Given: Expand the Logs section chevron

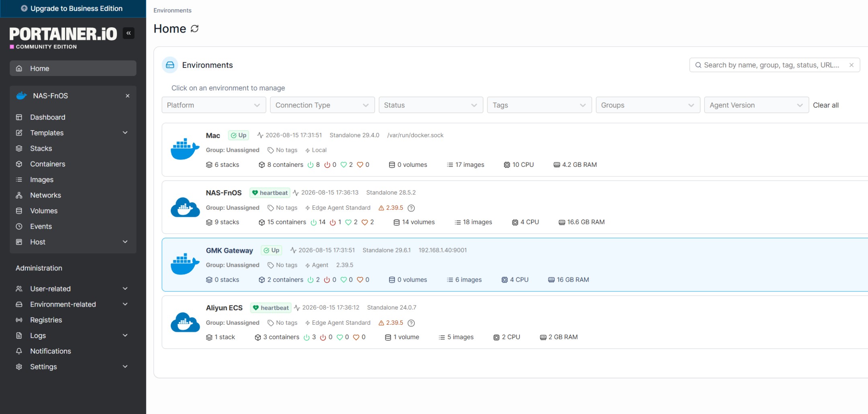Looking at the screenshot, I should pos(125,336).
